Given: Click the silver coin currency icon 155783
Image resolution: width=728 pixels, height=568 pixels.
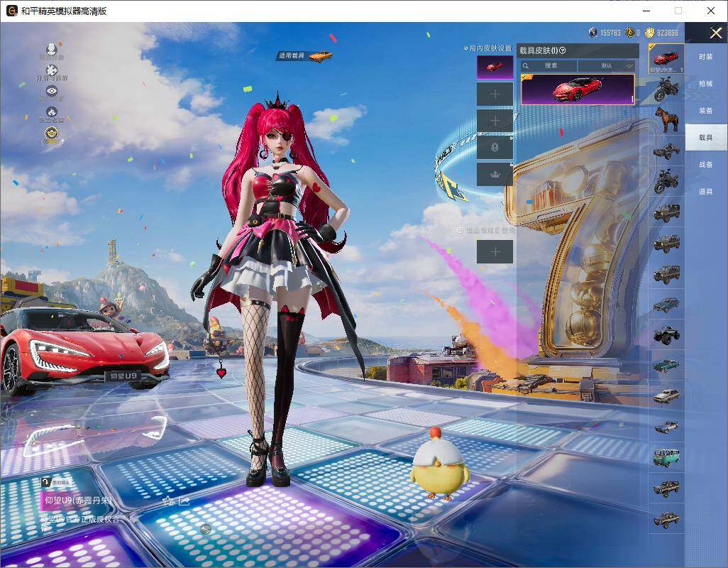Looking at the screenshot, I should (x=593, y=33).
